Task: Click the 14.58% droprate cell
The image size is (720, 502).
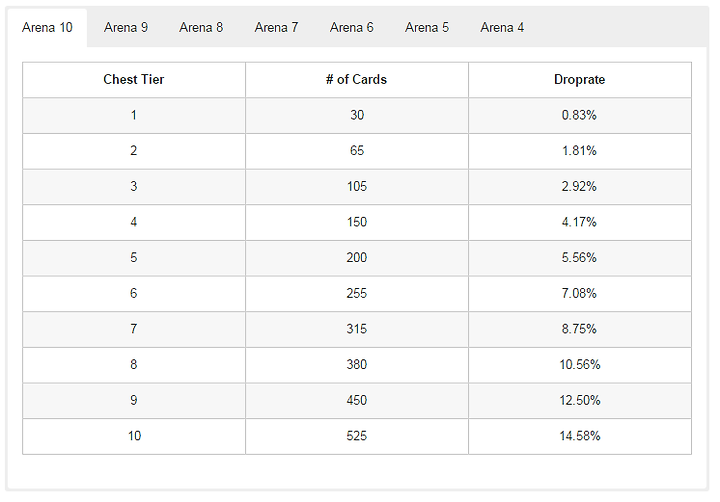Action: point(579,436)
